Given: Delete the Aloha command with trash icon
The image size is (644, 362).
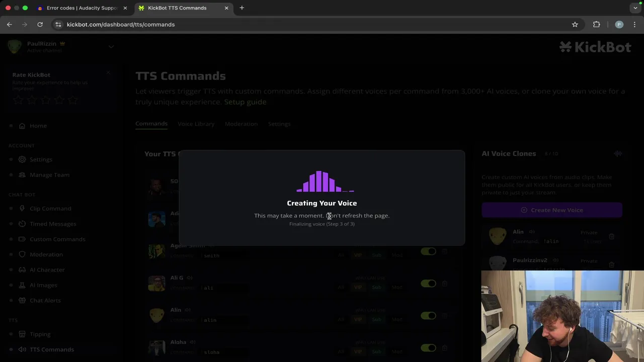Looking at the screenshot, I should [445, 348].
